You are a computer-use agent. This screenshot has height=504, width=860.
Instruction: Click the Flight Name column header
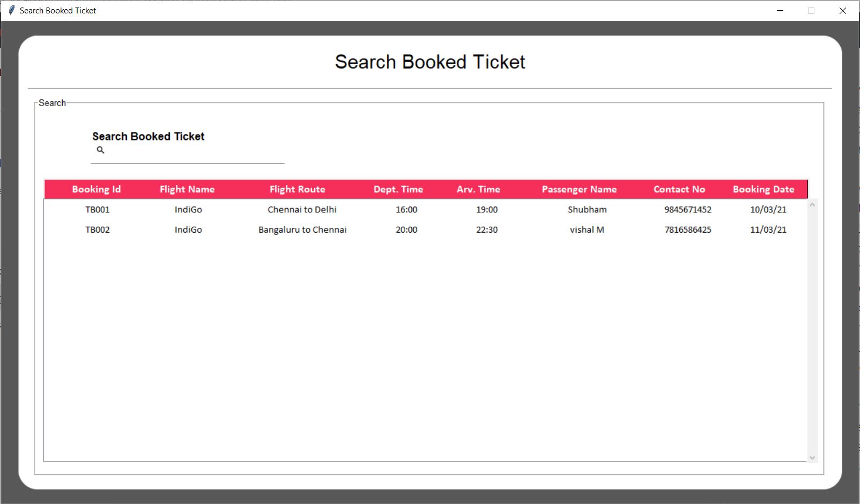187,189
